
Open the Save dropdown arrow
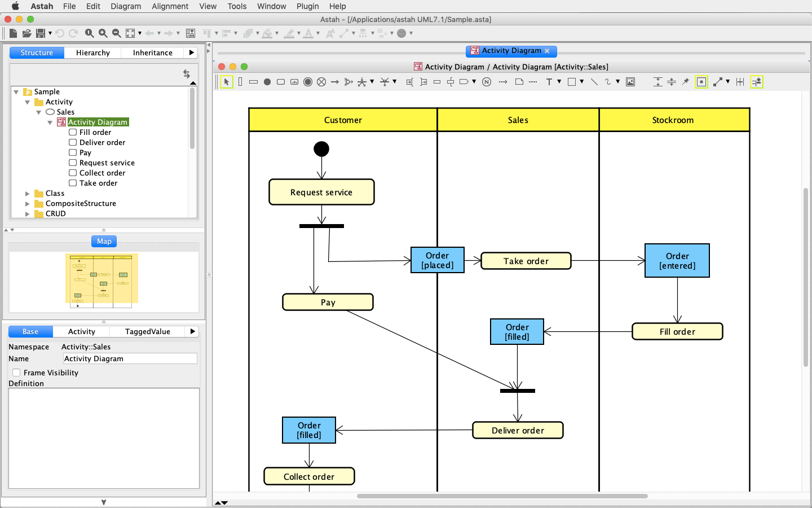[50, 33]
